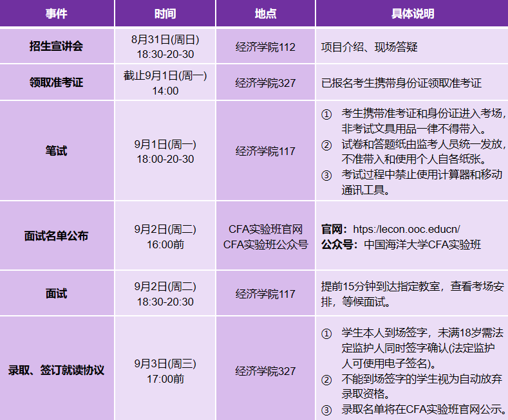Click the 中国海洋大学CFA实验班 public account name
Screen dimensions: 508x420
click(422, 244)
